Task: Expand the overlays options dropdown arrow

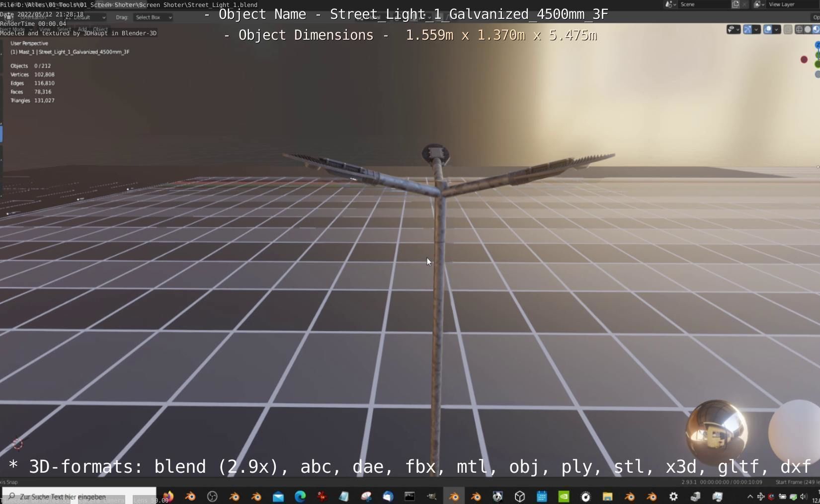Action: click(x=776, y=30)
